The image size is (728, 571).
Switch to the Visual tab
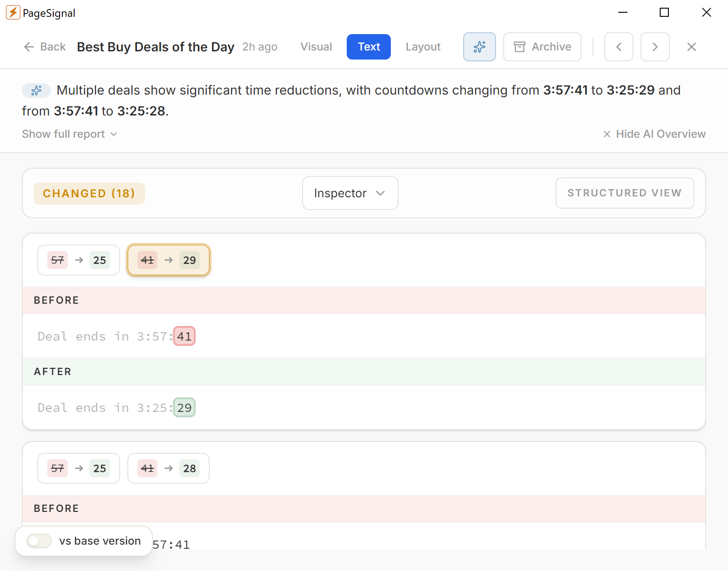[x=316, y=47]
